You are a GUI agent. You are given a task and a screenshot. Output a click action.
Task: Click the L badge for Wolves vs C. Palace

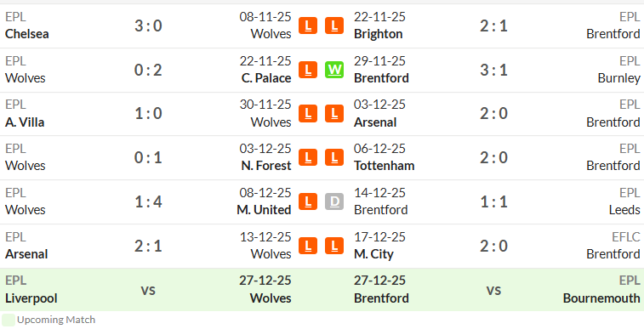point(308,70)
